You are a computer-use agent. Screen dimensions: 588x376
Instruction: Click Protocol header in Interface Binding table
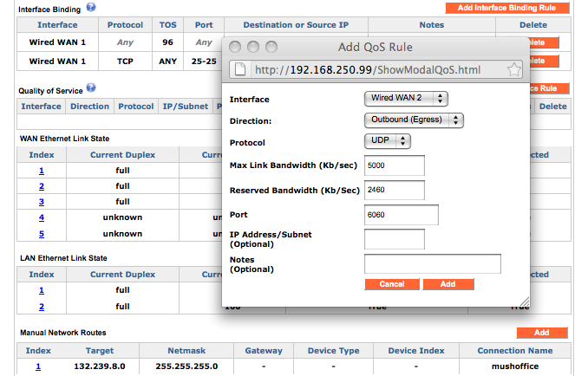point(125,25)
